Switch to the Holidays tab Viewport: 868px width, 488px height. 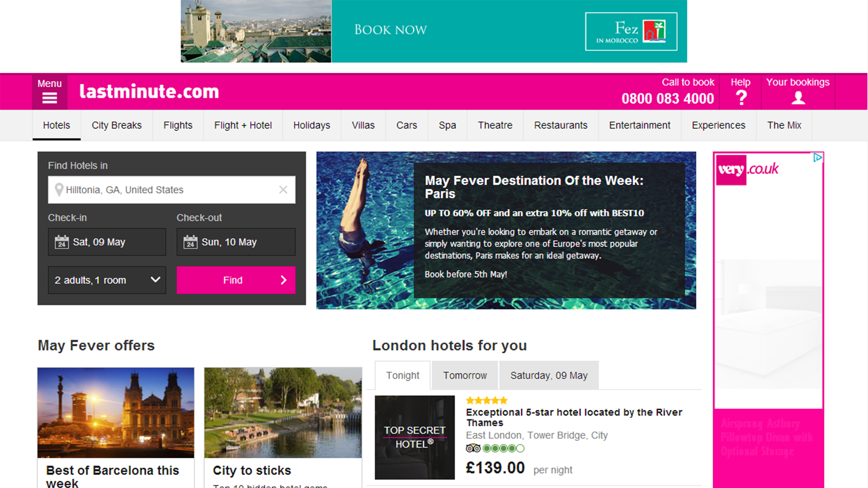tap(312, 126)
